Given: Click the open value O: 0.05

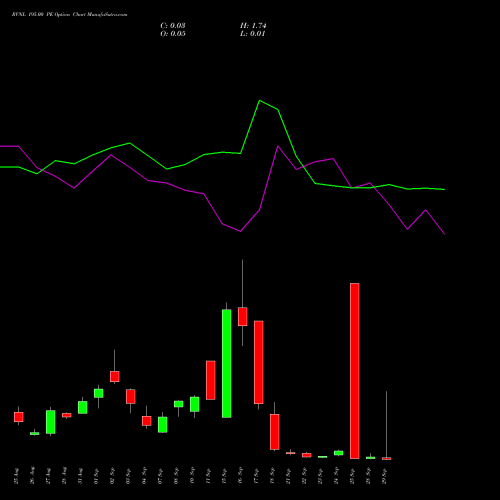Looking at the screenshot, I should point(173,34).
